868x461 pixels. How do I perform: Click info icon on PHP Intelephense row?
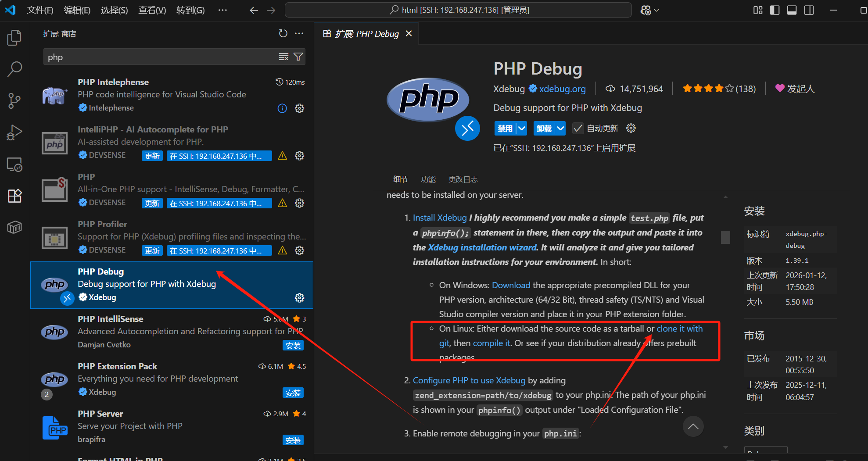click(x=282, y=108)
